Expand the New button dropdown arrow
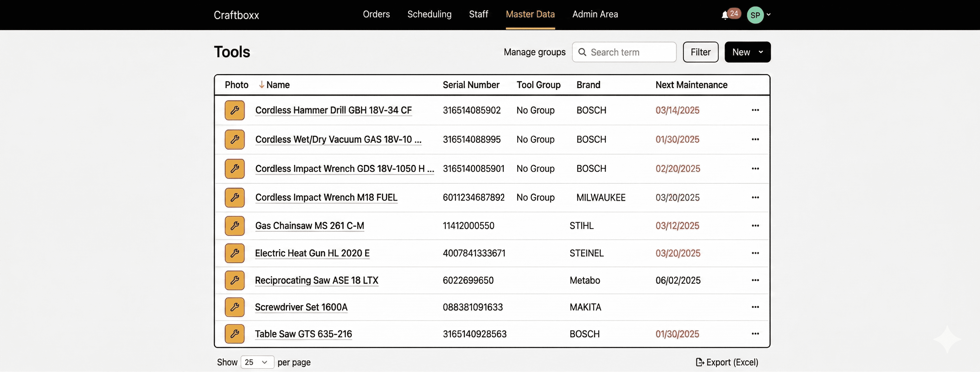The width and height of the screenshot is (980, 372). tap(760, 52)
